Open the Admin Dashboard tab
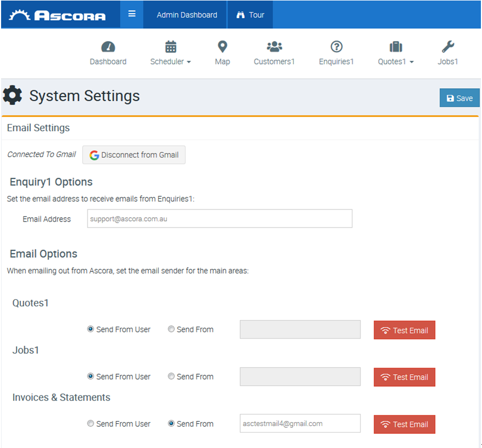Screen dimensions: 482x448 coord(187,15)
